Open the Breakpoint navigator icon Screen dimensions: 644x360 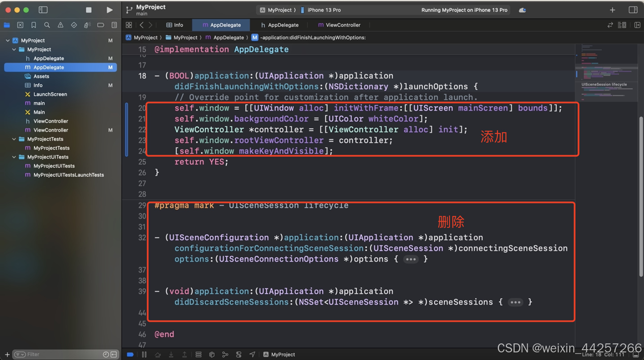point(101,25)
